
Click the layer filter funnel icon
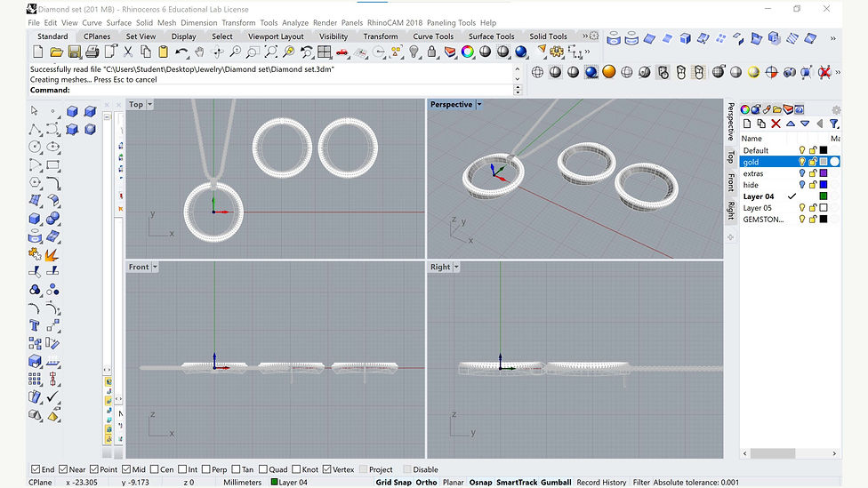point(833,124)
